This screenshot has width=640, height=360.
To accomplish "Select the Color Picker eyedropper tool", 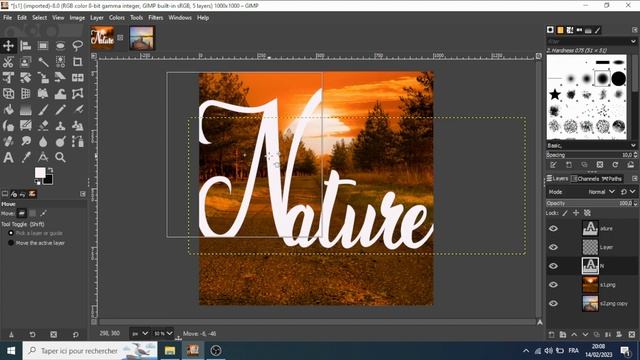I will (26, 157).
